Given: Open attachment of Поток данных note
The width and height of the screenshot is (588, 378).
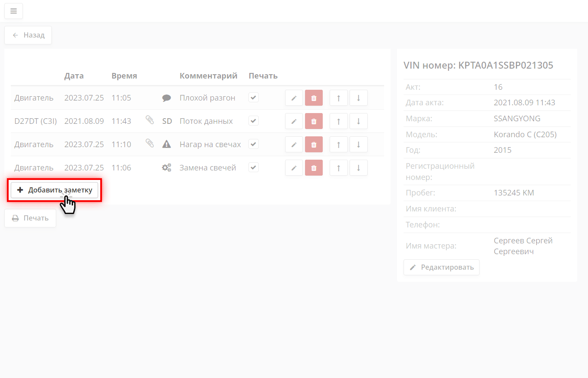Looking at the screenshot, I should [149, 120].
